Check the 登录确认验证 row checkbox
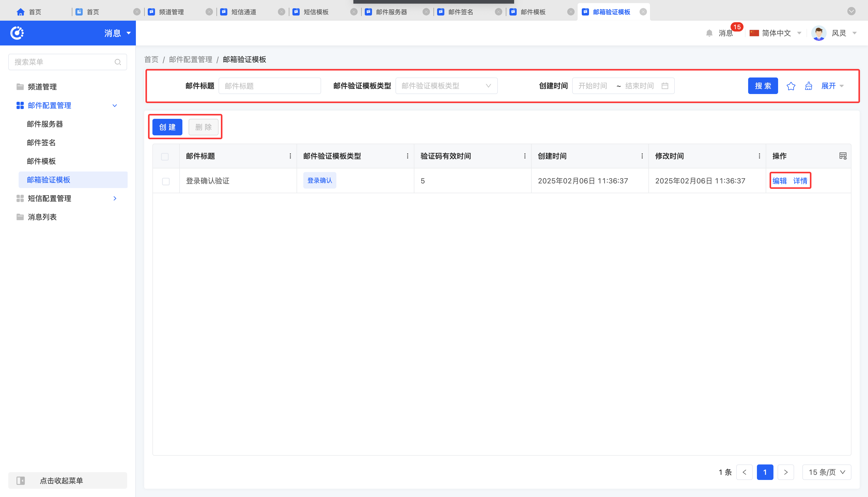Image resolution: width=868 pixels, height=497 pixels. (166, 181)
